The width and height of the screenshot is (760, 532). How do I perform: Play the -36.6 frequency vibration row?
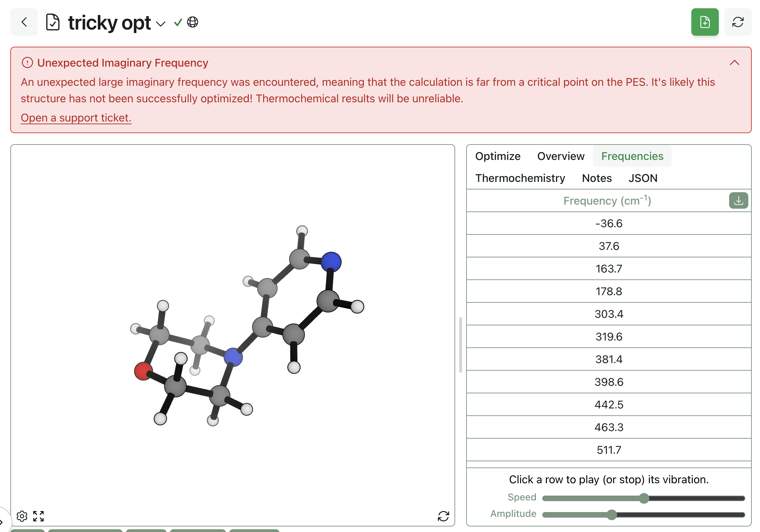609,223
